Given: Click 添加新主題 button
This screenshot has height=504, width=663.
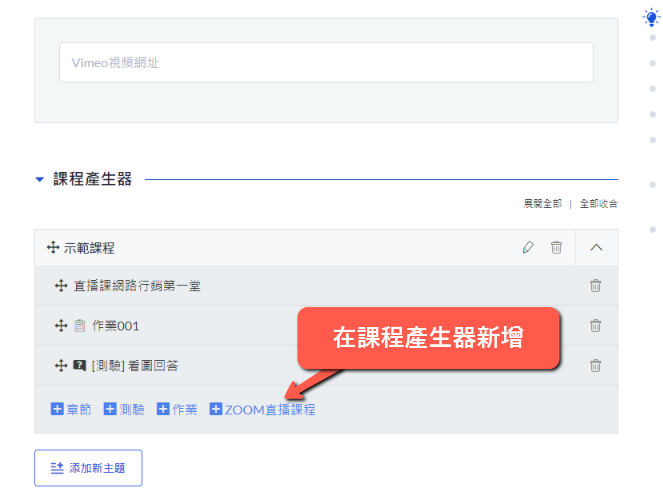Looking at the screenshot, I should (88, 468).
